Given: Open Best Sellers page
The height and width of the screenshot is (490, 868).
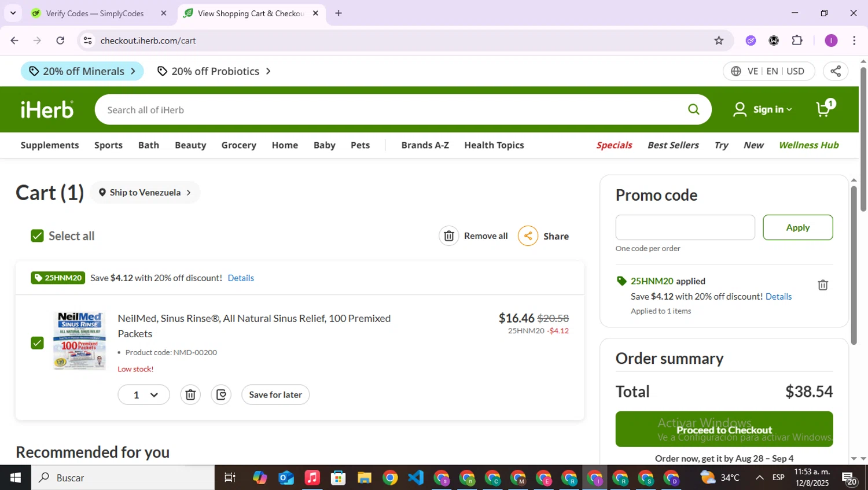Looking at the screenshot, I should [673, 145].
